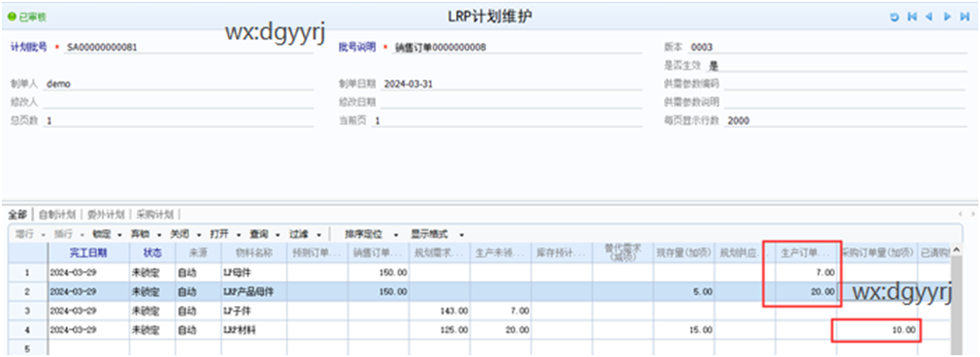This screenshot has height=357, width=980.
Task: Click the 供需参数说明 field
Action: (x=845, y=101)
